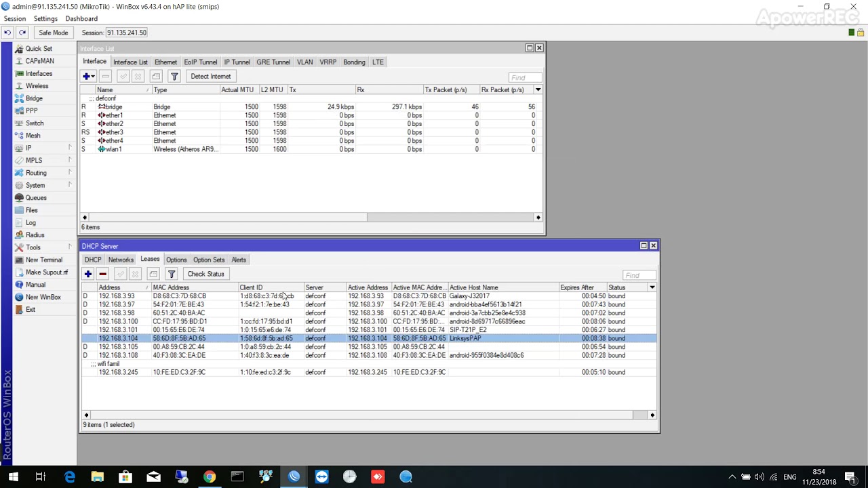868x488 pixels.
Task: Switch to EoIP Tunnel tab
Action: click(201, 62)
